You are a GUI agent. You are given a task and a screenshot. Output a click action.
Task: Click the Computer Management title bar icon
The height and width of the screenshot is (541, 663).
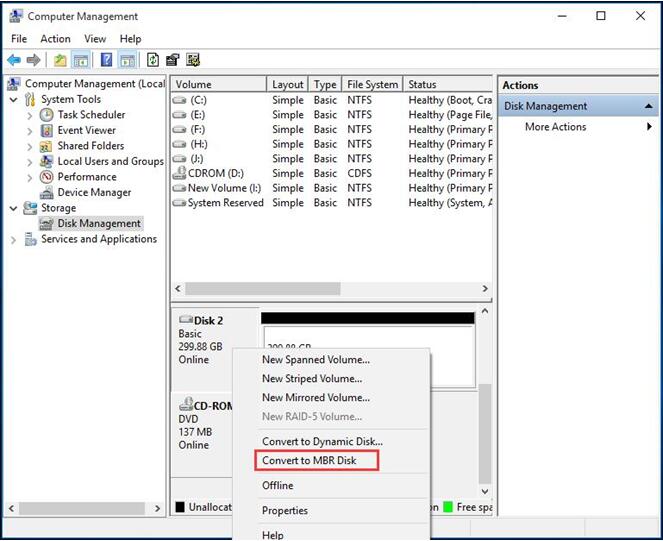(x=16, y=16)
